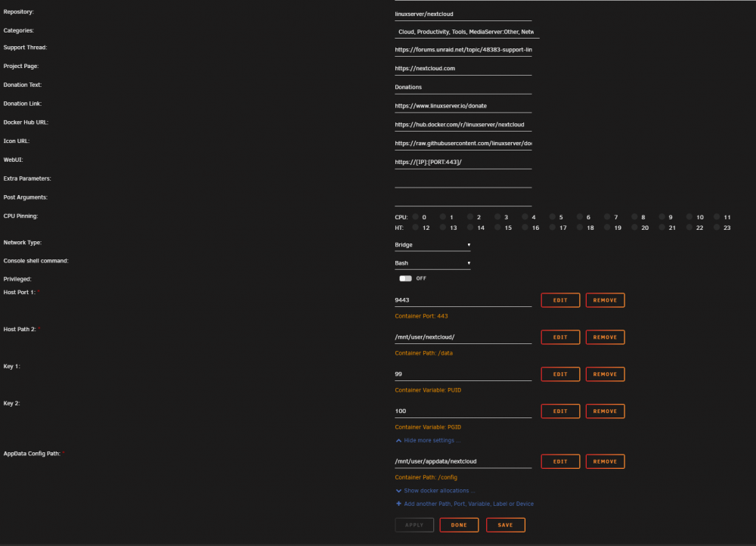Focus the WebUI address field
756x546 pixels.
click(463, 163)
